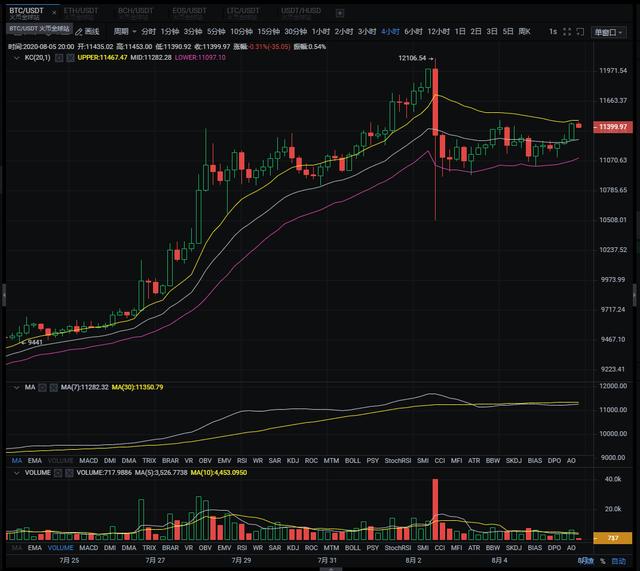Close the VOLUME sub-panel icon
The height and width of the screenshot is (571, 640).
69,472
